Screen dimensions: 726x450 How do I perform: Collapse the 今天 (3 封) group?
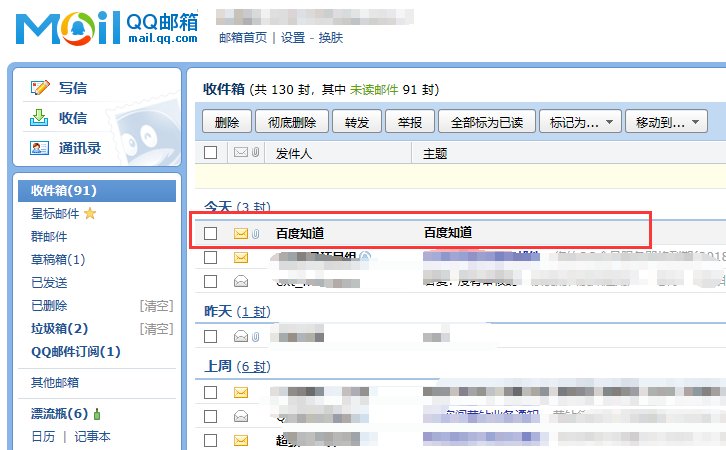tap(237, 207)
